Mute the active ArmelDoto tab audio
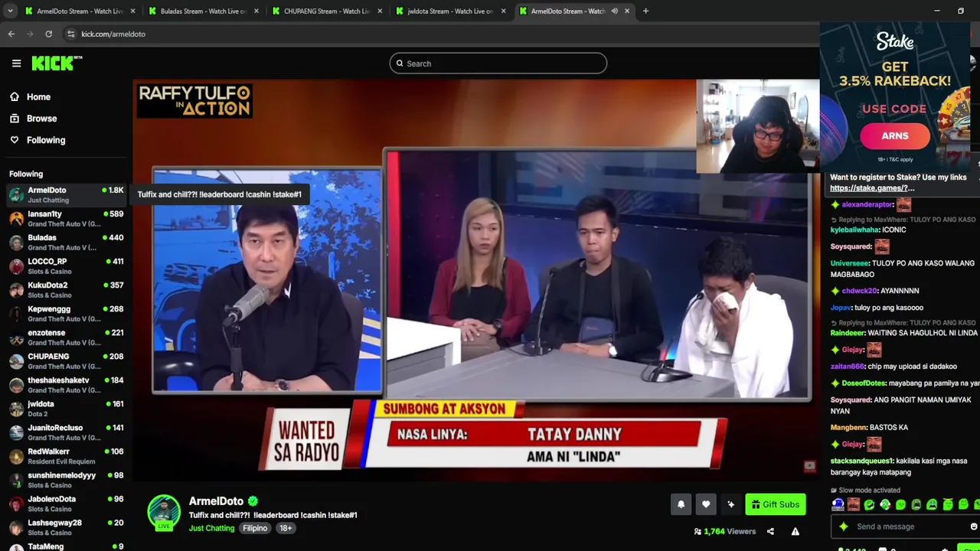Screen dimensions: 980x551 tap(614, 11)
